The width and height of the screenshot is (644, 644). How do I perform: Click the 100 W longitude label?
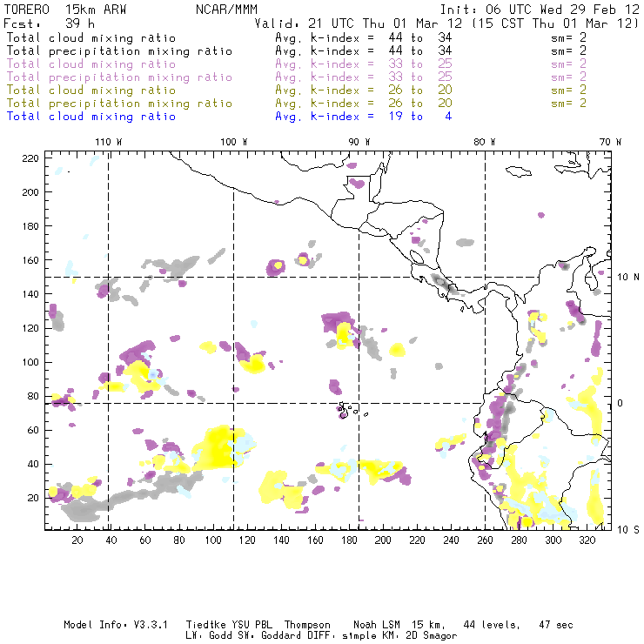point(234,142)
